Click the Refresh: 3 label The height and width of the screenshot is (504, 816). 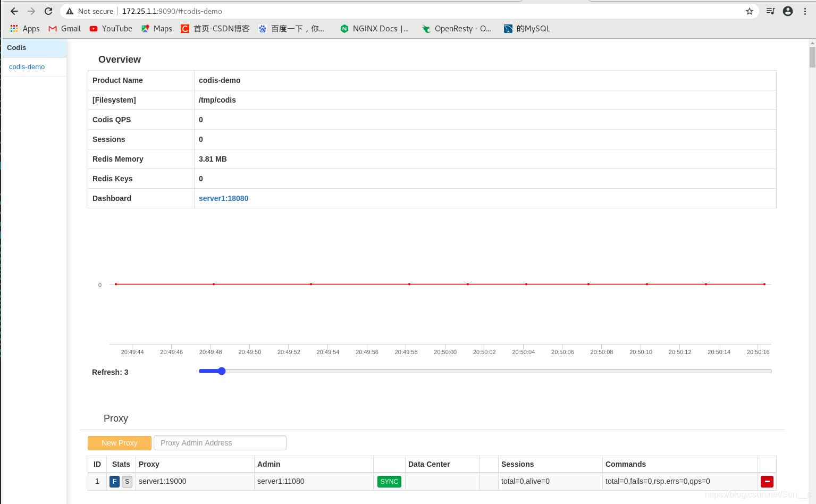(x=110, y=372)
